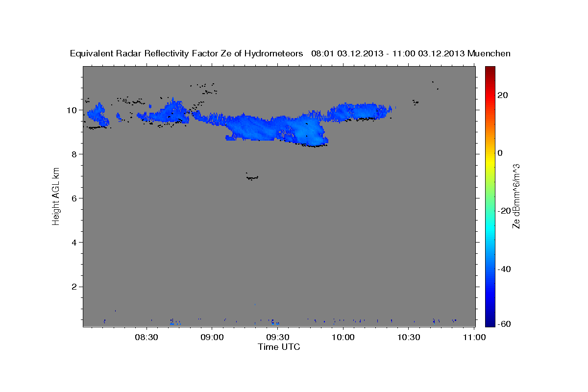Select the date range text ending in Muenchen
The width and height of the screenshot is (588, 392).
411,53
